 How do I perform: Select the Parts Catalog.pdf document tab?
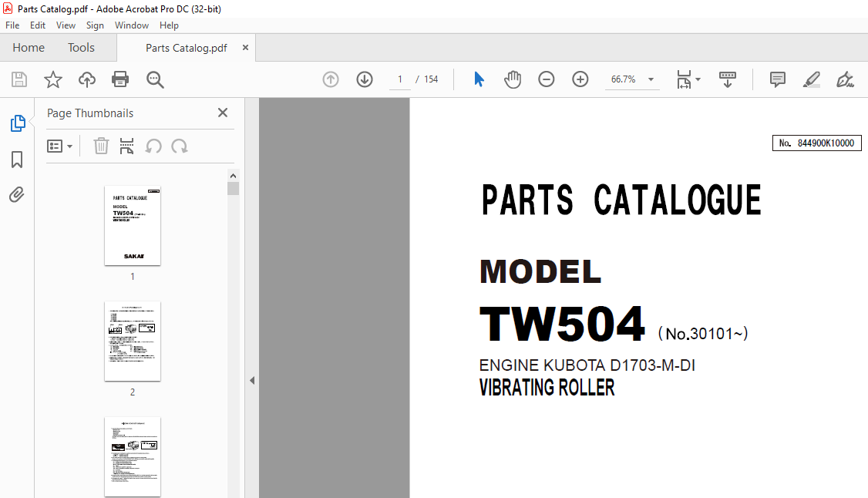[186, 48]
